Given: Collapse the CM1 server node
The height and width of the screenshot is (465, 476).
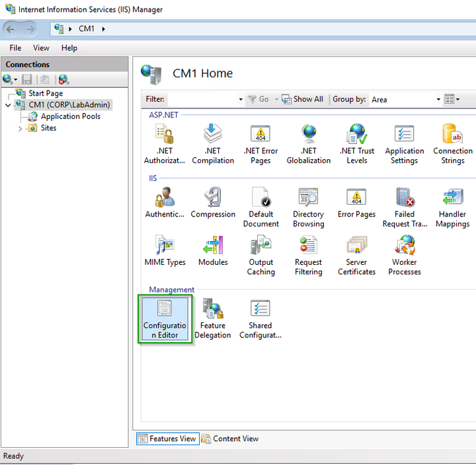Looking at the screenshot, I should 8,105.
